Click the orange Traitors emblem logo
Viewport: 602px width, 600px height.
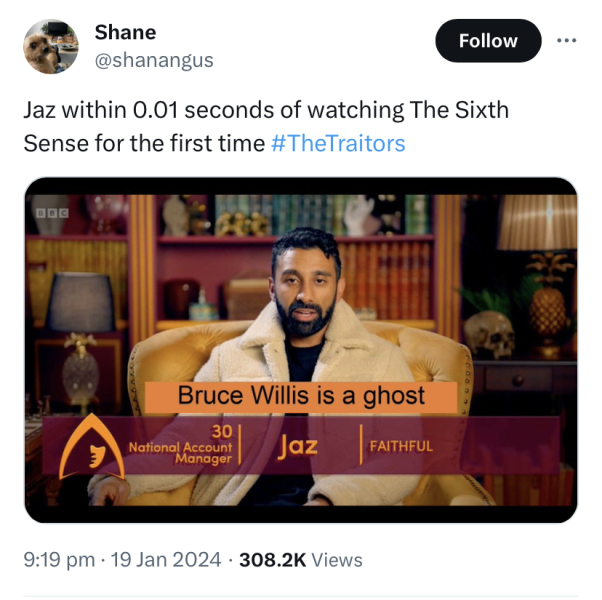[x=91, y=447]
